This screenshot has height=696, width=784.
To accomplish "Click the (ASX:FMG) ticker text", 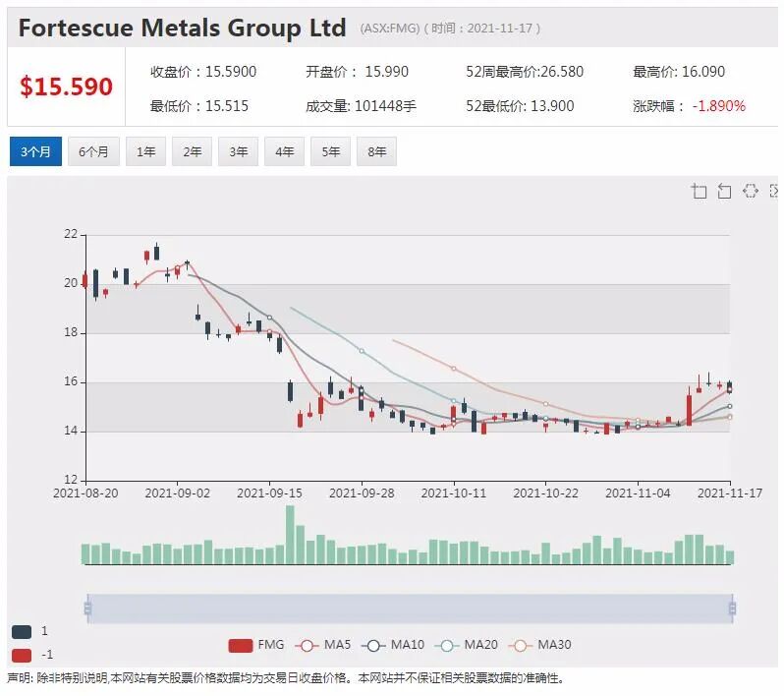I will point(390,29).
